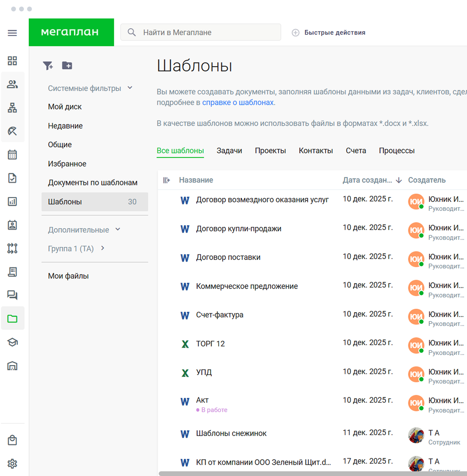Open the org structure icon in sidebar
Image resolution: width=467 pixels, height=476 pixels.
pyautogui.click(x=12, y=108)
